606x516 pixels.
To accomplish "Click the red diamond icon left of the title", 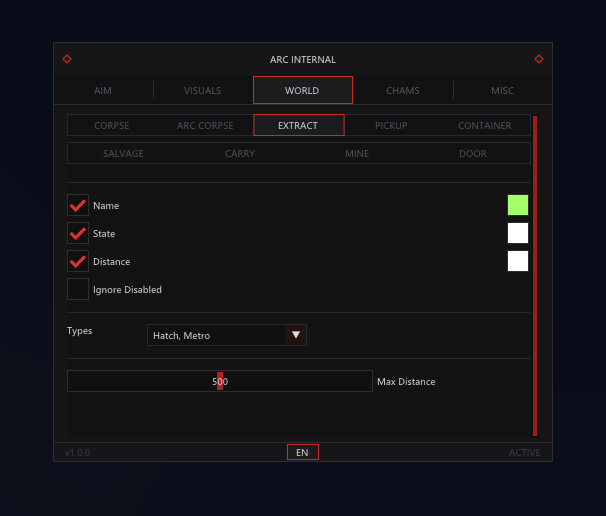I will click(x=67, y=59).
